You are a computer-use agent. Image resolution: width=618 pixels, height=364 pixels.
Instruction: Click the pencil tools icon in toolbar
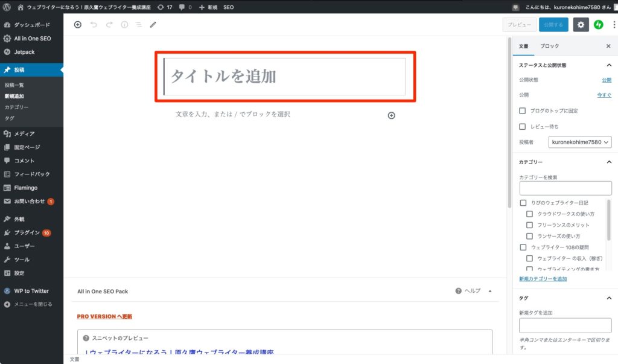tap(153, 25)
